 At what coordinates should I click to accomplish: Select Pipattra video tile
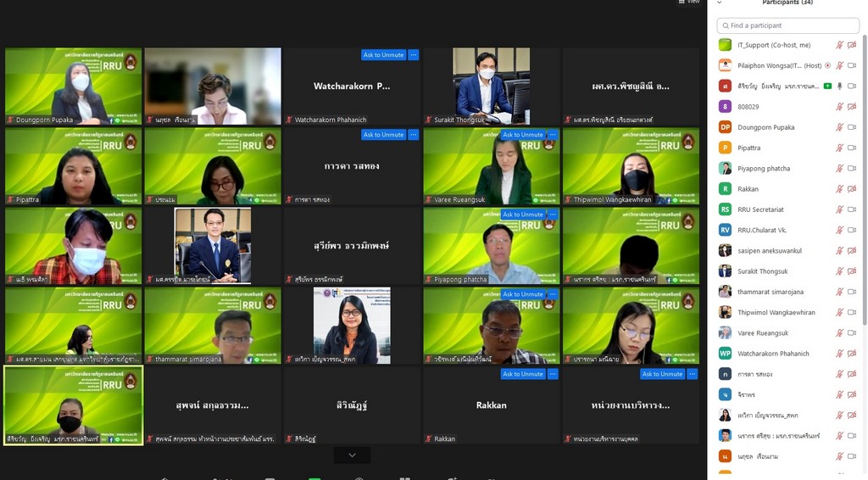pyautogui.click(x=74, y=166)
